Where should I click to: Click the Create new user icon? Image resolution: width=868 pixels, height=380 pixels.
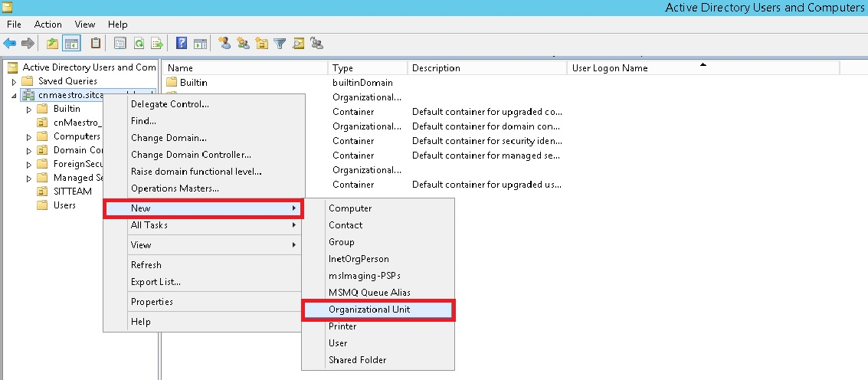coord(225,44)
